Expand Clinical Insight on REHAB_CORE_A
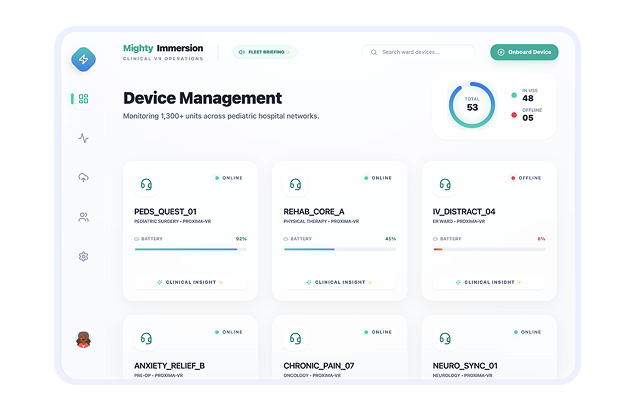This screenshot has width=640, height=412. point(340,282)
